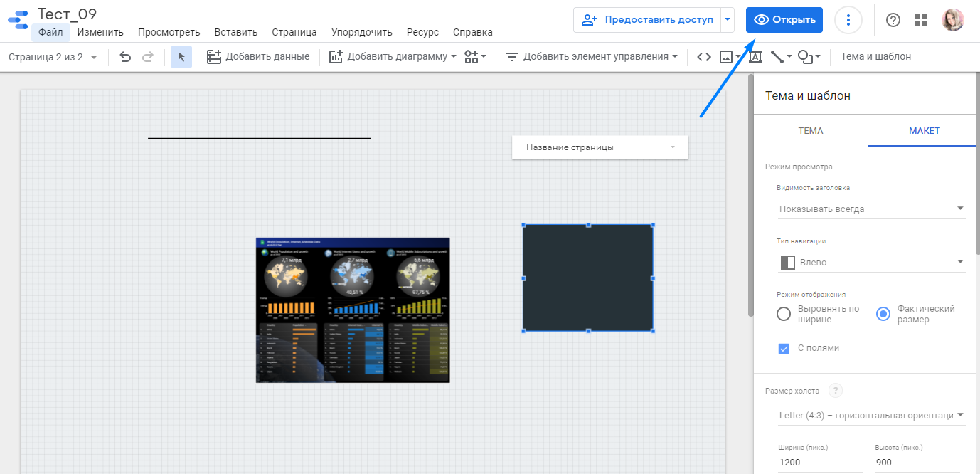
Task: Select the "Выровнять по ширине" radio option
Action: [x=784, y=314]
